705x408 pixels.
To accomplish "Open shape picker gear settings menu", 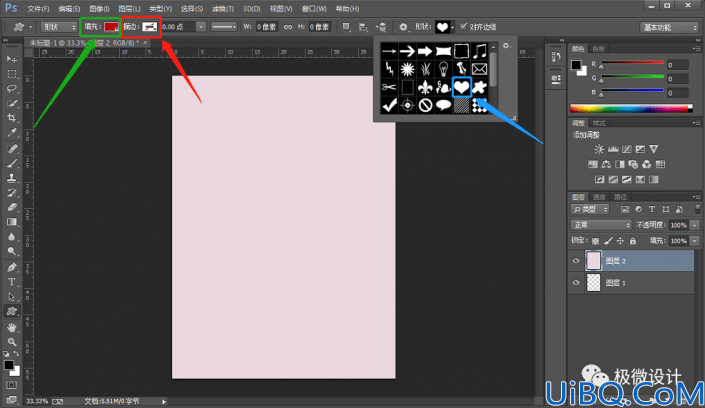I will [507, 46].
